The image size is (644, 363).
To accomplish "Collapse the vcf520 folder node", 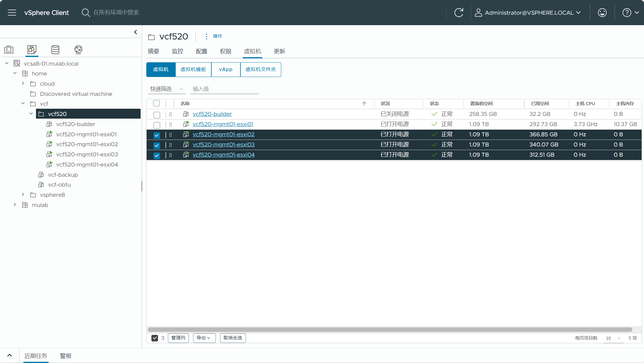I will (31, 114).
